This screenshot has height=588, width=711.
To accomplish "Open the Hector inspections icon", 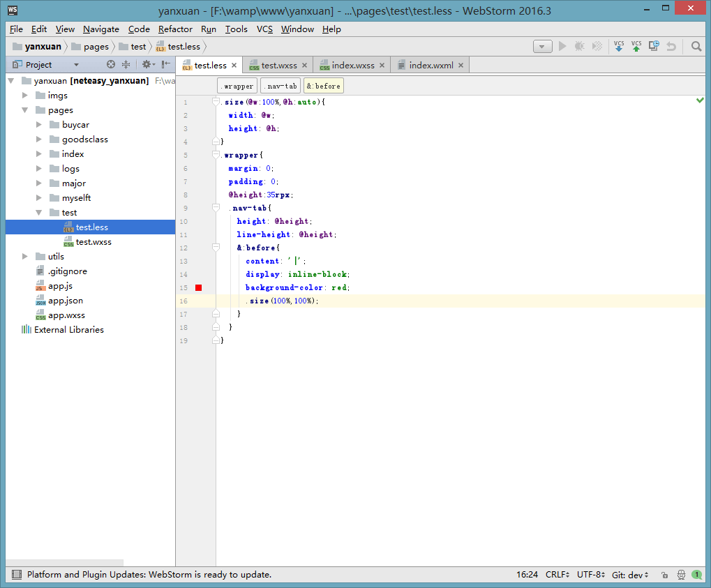I will click(681, 575).
